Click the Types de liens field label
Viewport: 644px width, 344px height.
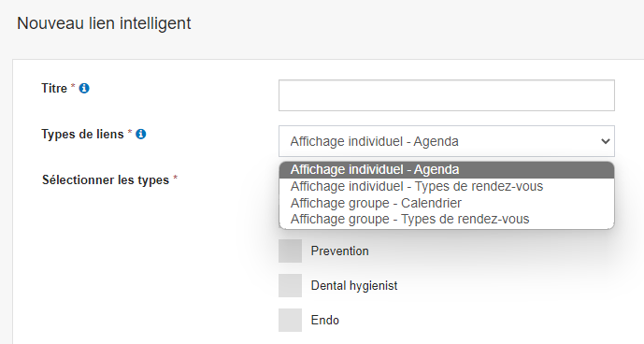pyautogui.click(x=82, y=135)
